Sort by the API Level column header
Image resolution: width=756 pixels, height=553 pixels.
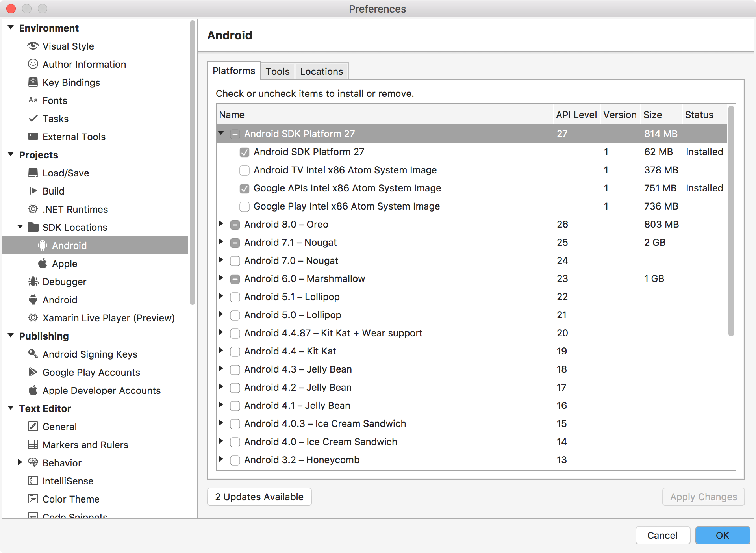pos(576,115)
